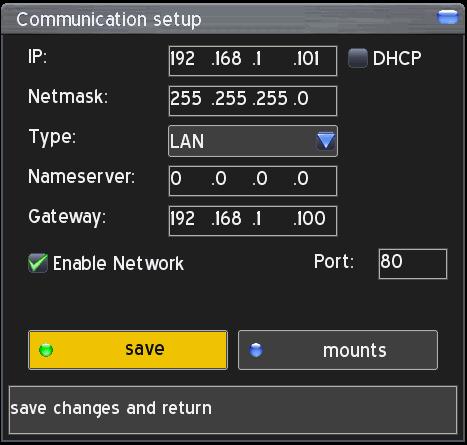Select the Gateway last octet 100
467x445 pixels.
(309, 218)
